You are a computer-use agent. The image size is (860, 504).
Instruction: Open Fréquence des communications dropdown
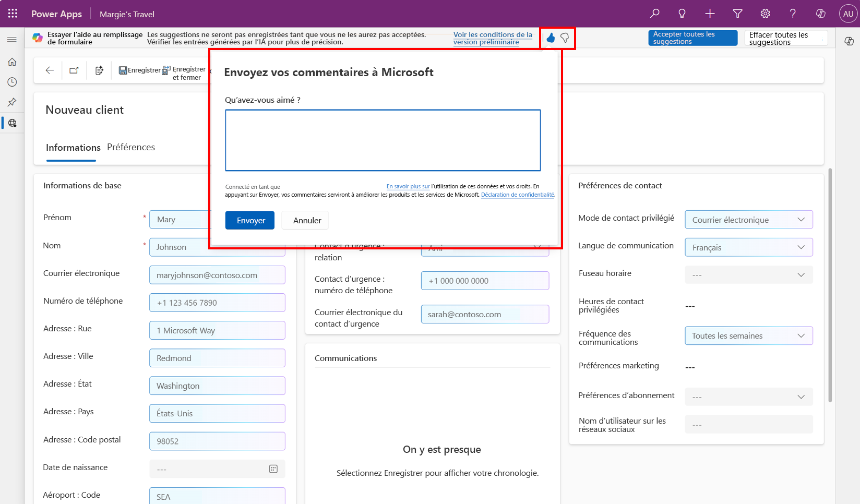coord(748,335)
